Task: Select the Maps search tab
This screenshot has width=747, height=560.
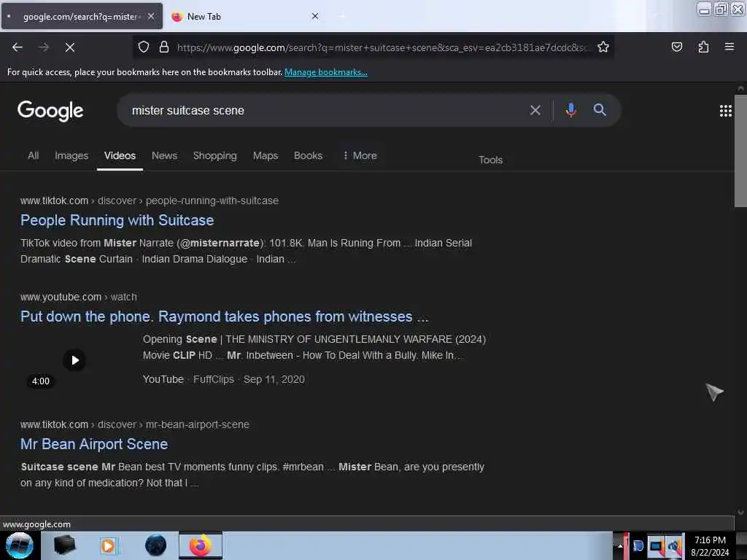Action: click(266, 156)
